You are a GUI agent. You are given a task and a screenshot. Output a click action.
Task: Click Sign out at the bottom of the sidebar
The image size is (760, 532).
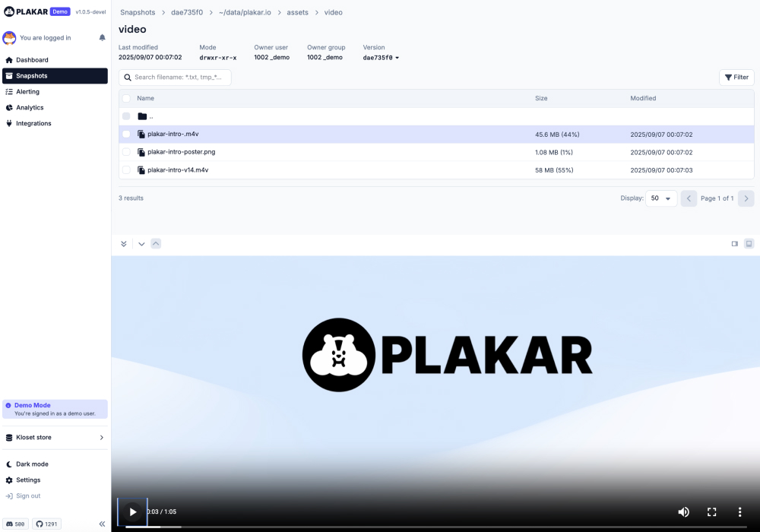[27, 496]
